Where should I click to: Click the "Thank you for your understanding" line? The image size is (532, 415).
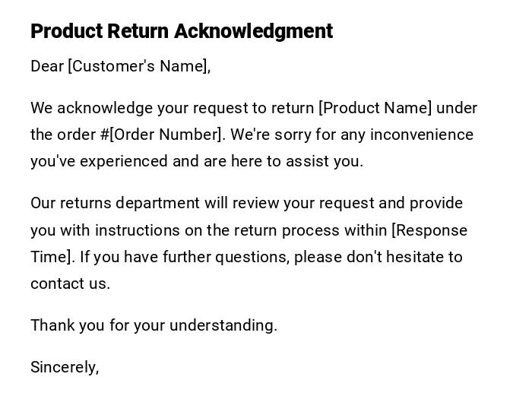click(x=154, y=325)
